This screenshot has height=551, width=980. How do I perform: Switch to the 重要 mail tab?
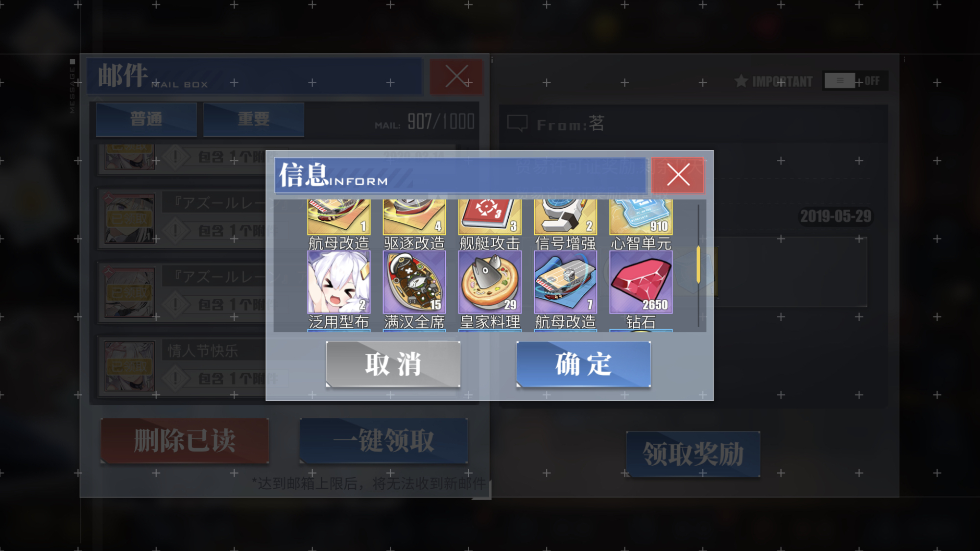[x=254, y=119]
